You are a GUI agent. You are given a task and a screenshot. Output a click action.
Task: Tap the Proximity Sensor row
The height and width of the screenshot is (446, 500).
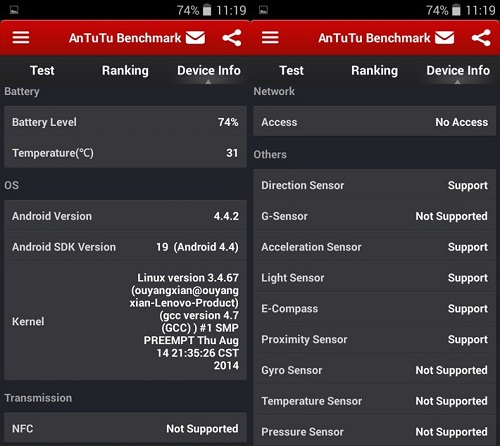tap(375, 339)
